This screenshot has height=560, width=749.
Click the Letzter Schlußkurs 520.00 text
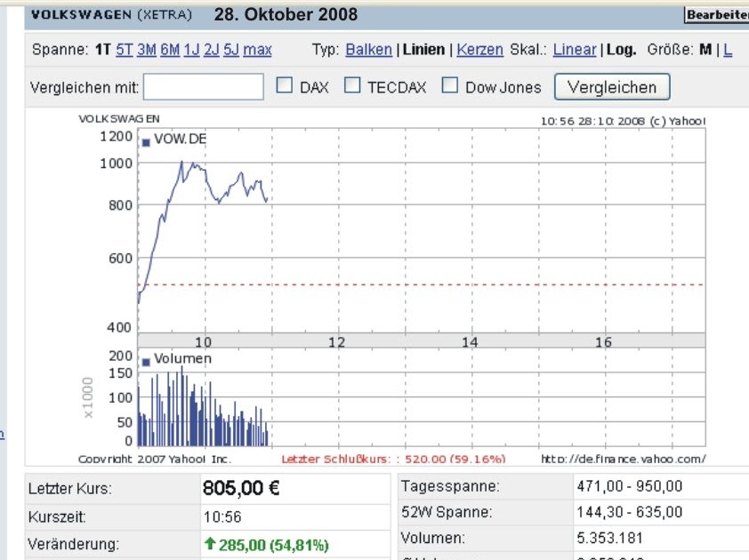point(393,459)
